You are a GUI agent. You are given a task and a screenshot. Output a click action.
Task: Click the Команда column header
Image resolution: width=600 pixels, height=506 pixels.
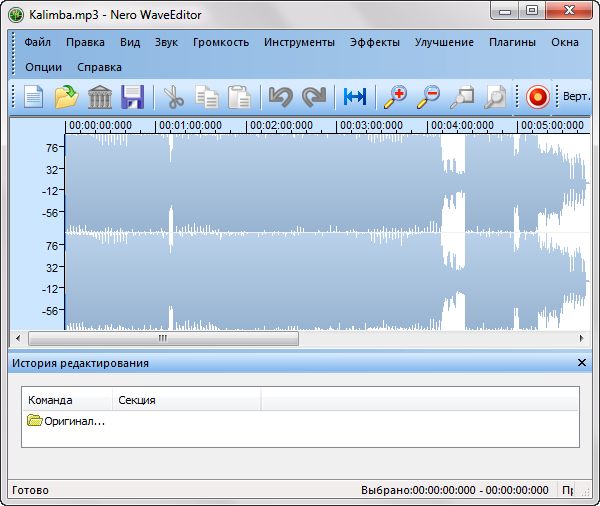pos(50,400)
